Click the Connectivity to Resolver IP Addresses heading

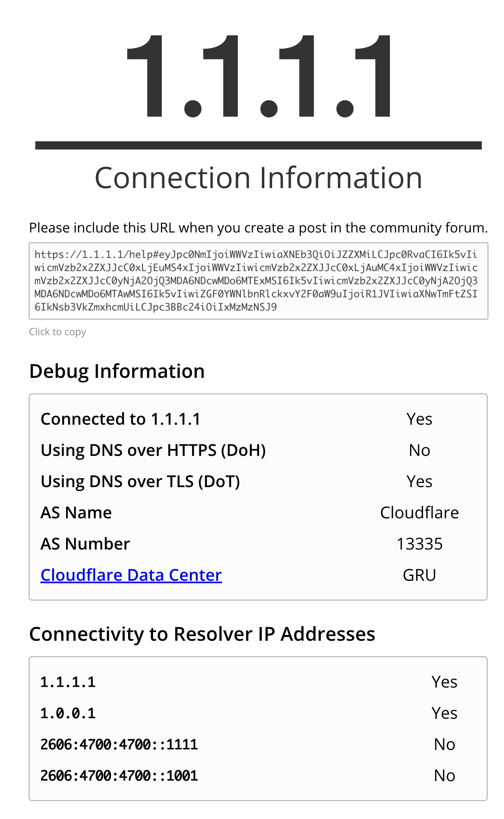click(x=202, y=634)
